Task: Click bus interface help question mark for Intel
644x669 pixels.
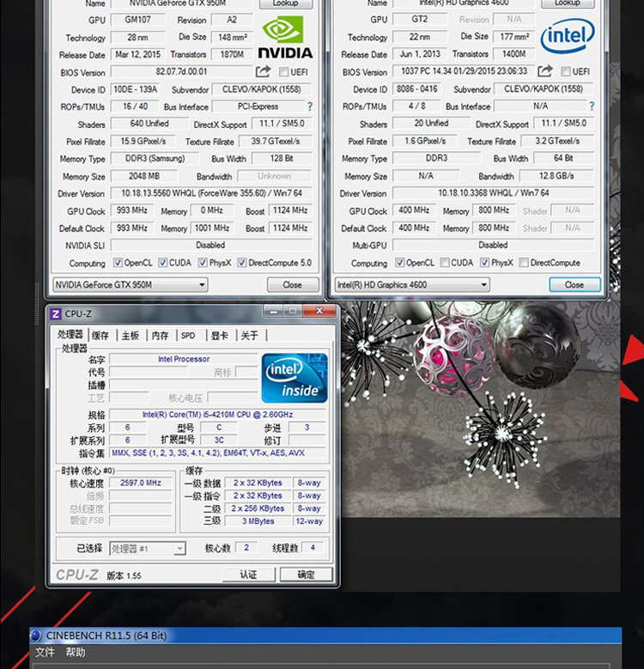Action: tap(592, 106)
